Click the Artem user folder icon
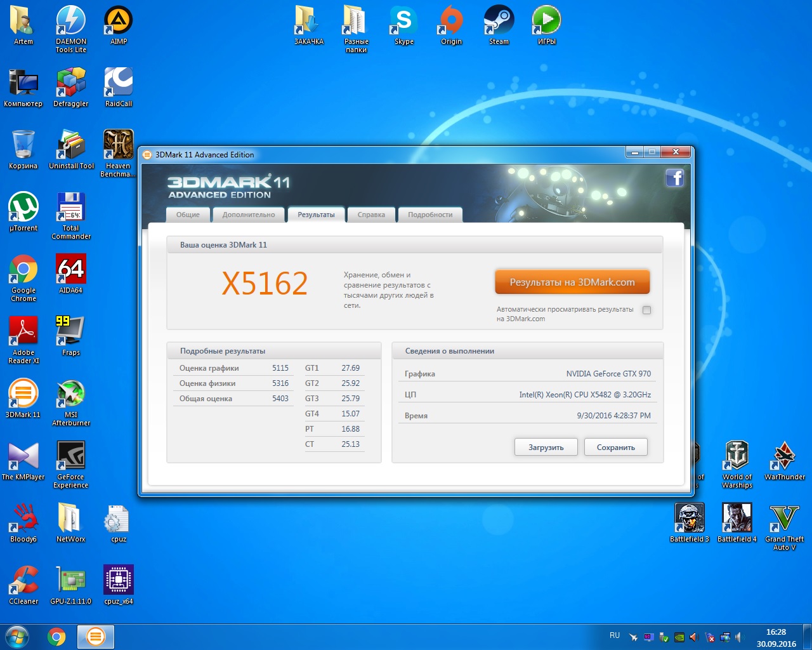The height and width of the screenshot is (650, 812). 23,25
